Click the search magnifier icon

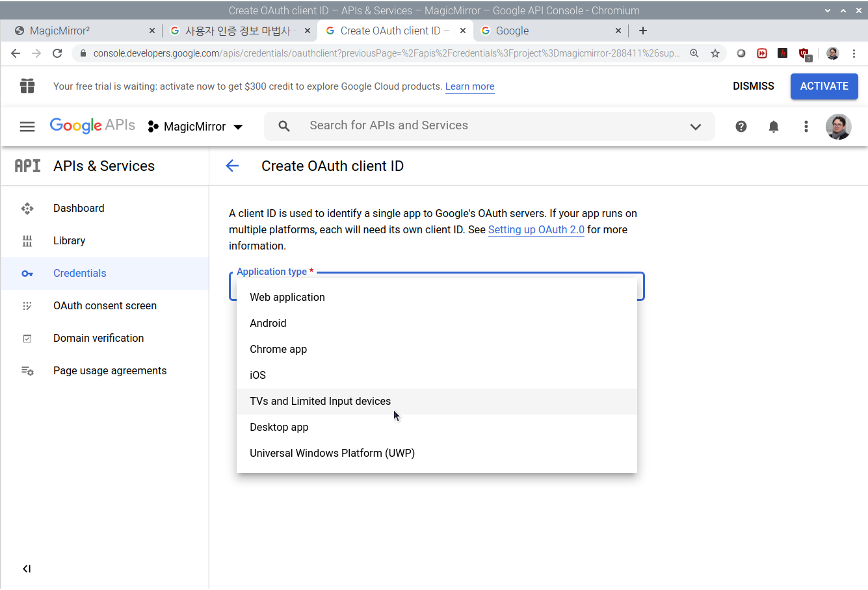pos(284,126)
